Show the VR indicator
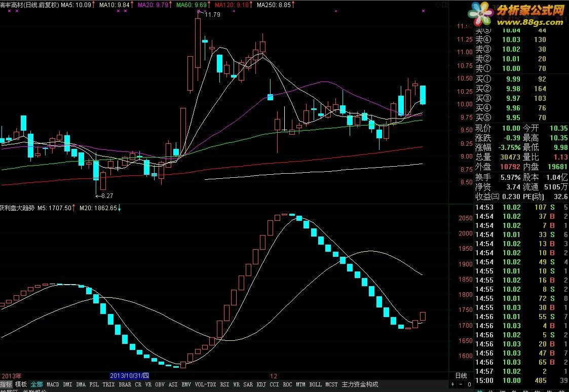 tap(148, 384)
